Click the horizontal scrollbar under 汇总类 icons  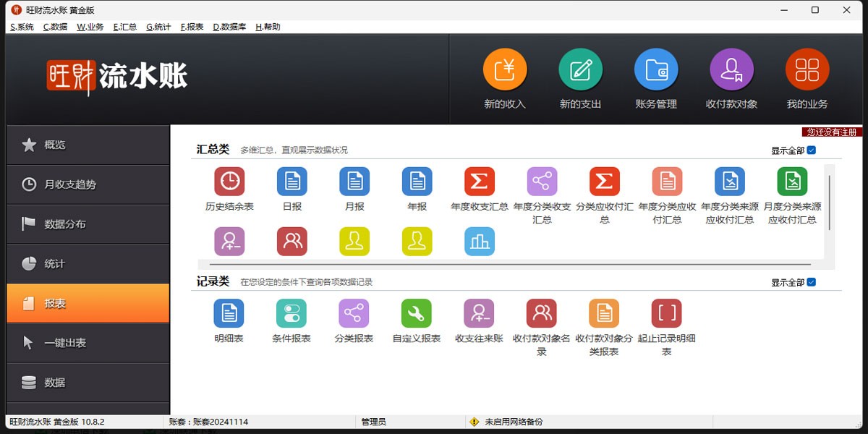511,265
